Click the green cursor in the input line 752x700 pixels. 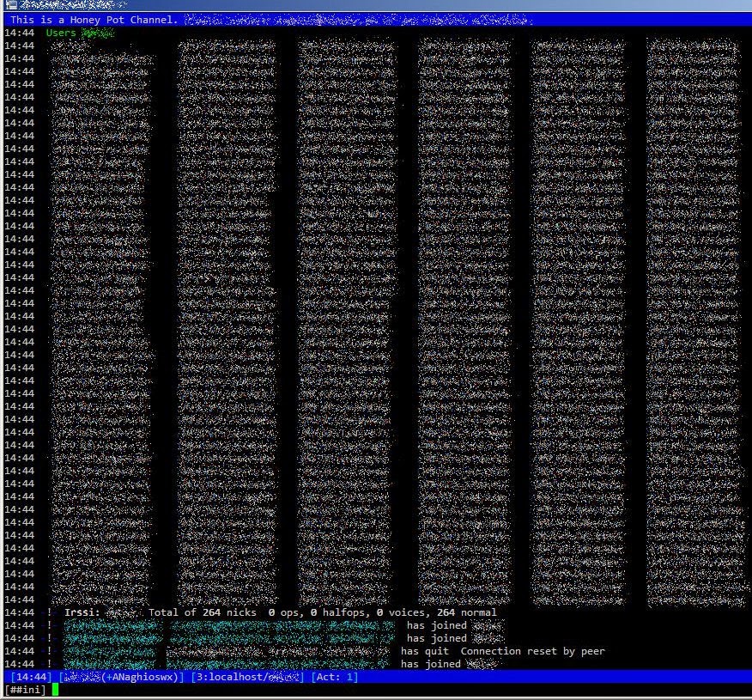pos(55,690)
